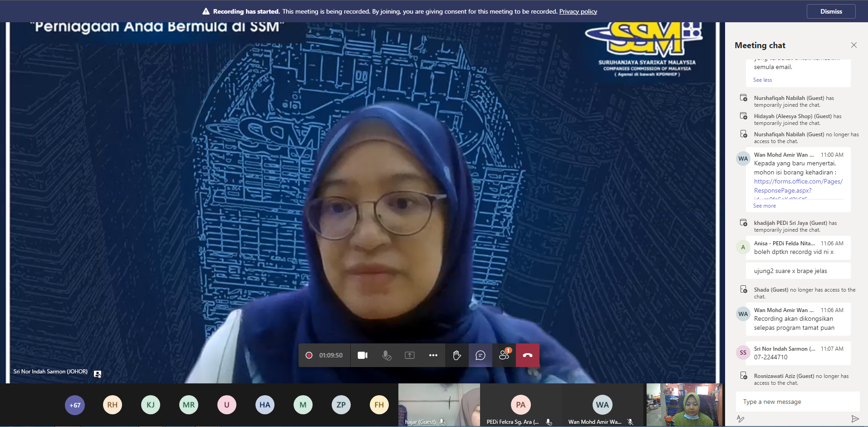
Task: Open the forms.office.com attendance link
Action: pyautogui.click(x=798, y=186)
